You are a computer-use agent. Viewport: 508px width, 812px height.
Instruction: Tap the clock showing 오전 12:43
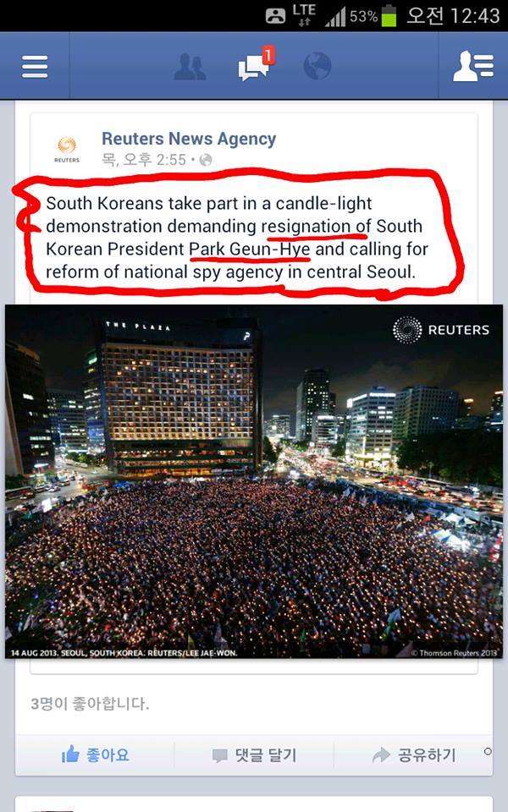tap(452, 15)
